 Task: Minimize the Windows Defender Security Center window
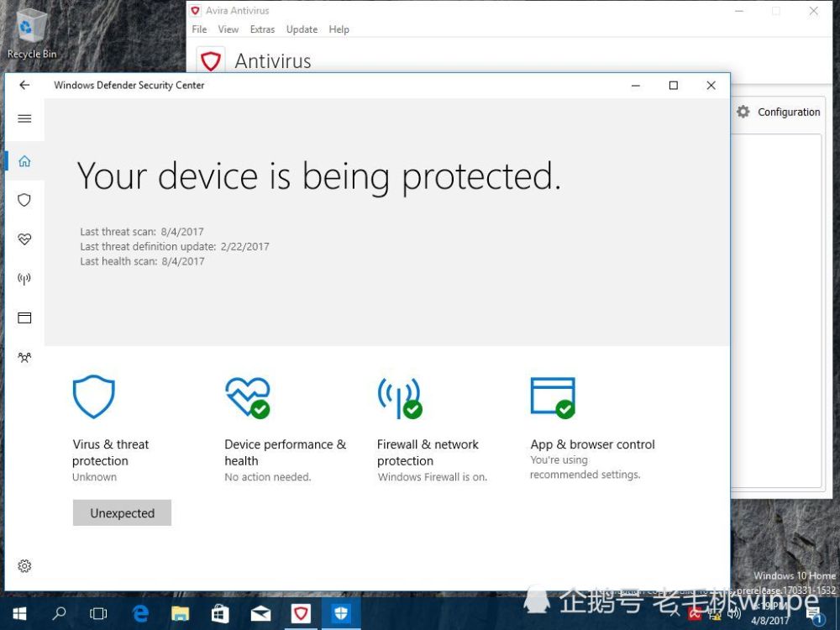click(x=636, y=85)
